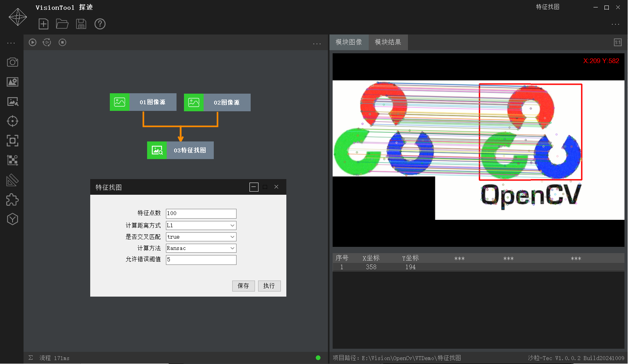Run the flow once with play icon
The width and height of the screenshot is (628, 364).
point(33,42)
